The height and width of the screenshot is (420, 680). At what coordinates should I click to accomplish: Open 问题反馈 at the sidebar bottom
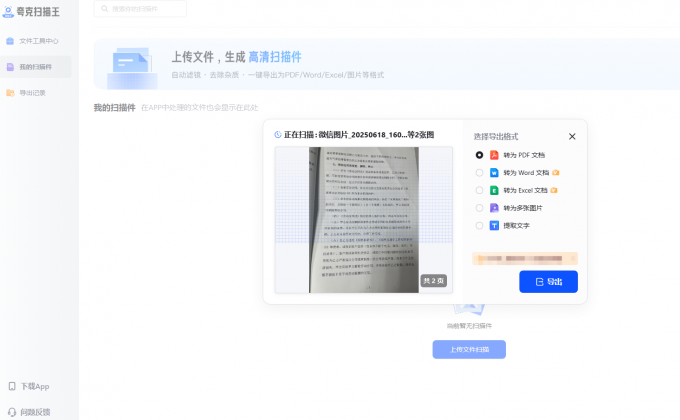[x=29, y=412]
